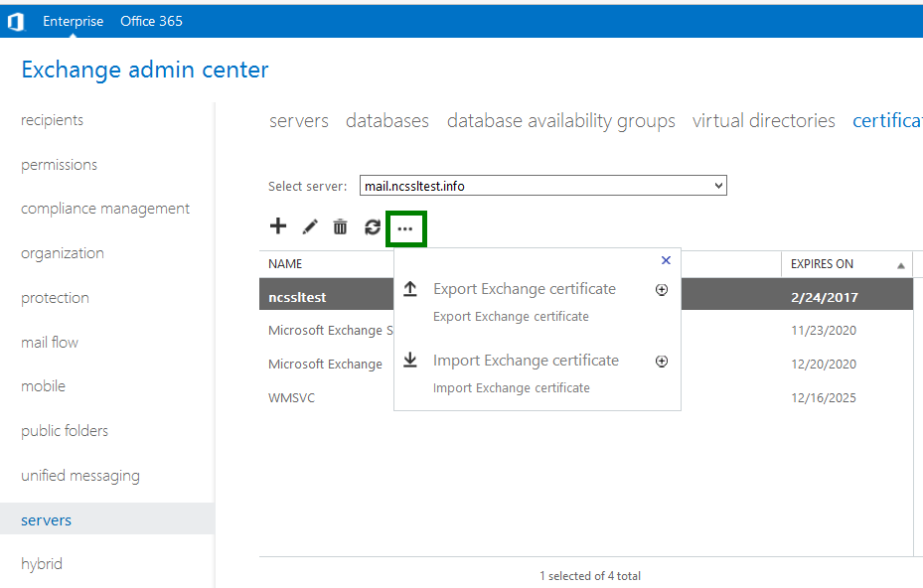This screenshot has height=588, width=923.
Task: Open the organization section
Action: click(63, 253)
